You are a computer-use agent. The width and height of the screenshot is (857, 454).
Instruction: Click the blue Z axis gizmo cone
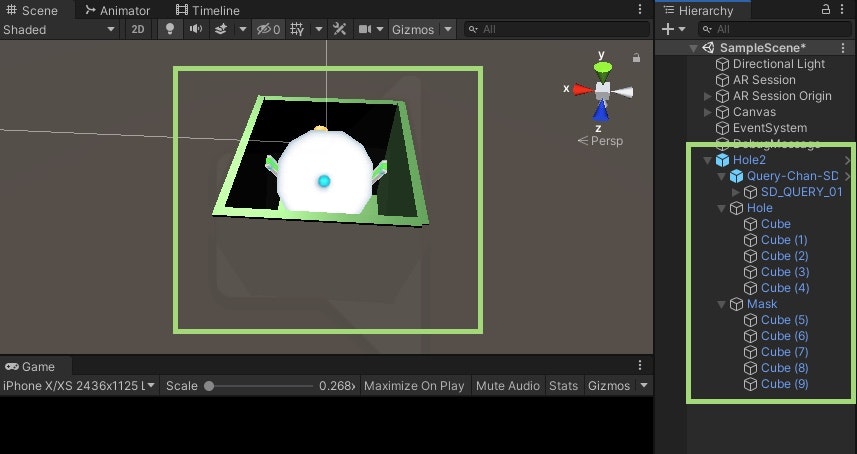[601, 110]
